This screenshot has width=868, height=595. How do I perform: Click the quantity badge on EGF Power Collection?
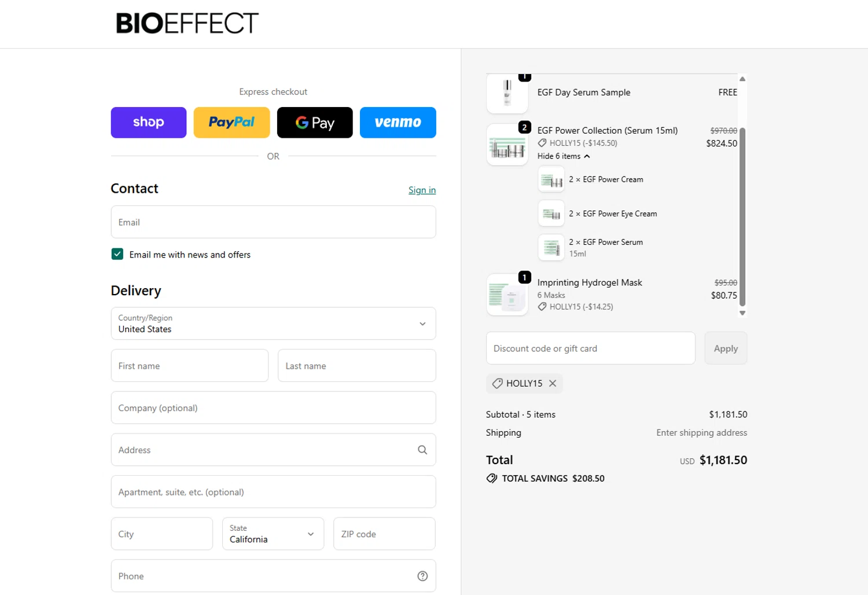(x=525, y=127)
